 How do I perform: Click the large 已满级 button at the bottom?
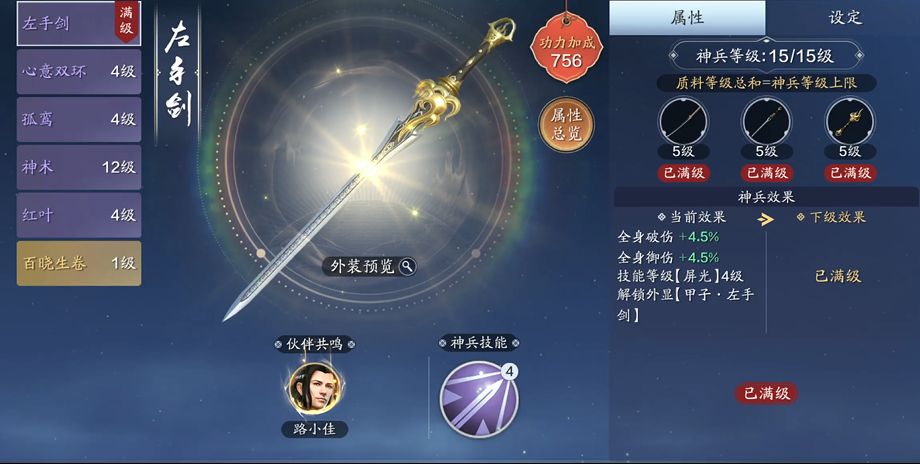pos(766,393)
